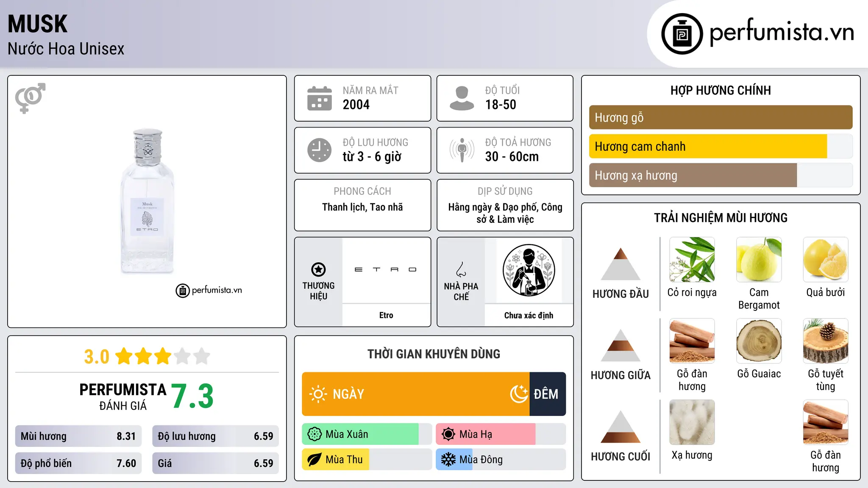This screenshot has height=488, width=868.
Task: Select the Etro Musk bottle image
Action: coord(147,201)
